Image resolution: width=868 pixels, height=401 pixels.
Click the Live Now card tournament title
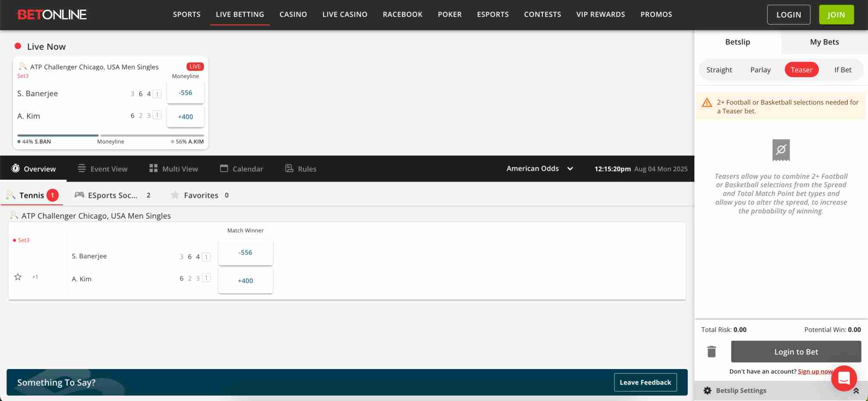pyautogui.click(x=94, y=67)
